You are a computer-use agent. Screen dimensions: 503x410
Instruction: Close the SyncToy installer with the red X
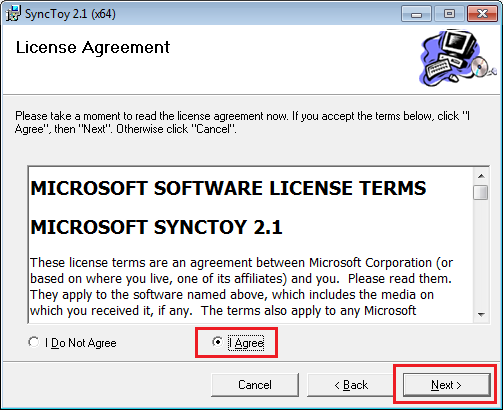point(482,14)
